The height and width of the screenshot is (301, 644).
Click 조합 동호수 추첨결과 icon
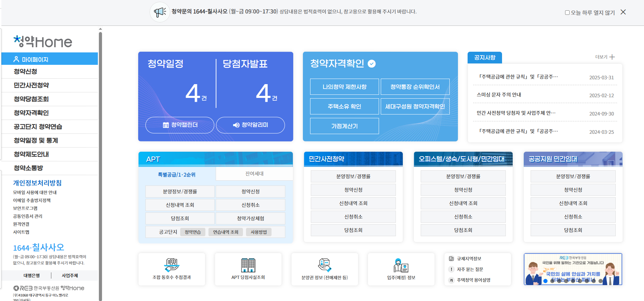pos(172,265)
